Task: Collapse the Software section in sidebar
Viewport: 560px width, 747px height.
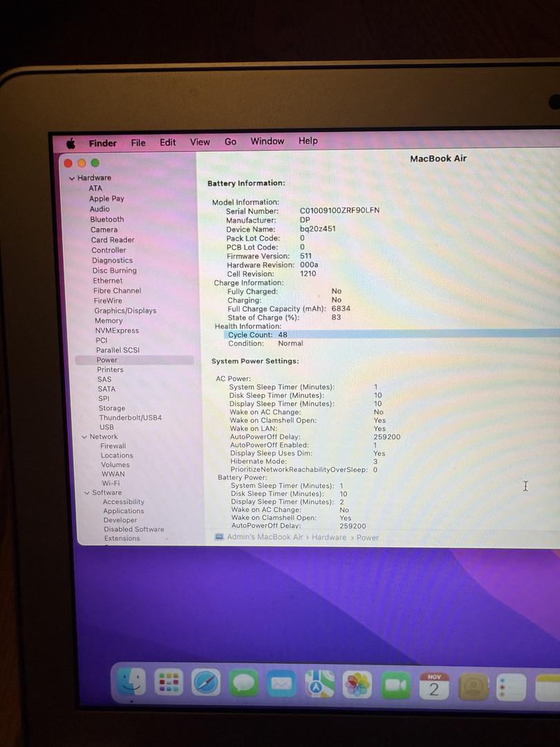Action: click(x=86, y=493)
